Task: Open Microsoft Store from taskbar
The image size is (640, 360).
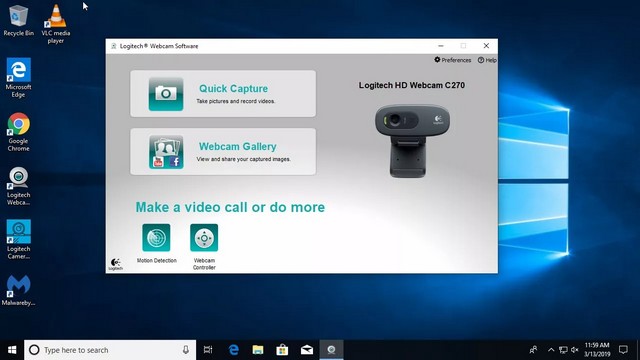Action: point(282,350)
